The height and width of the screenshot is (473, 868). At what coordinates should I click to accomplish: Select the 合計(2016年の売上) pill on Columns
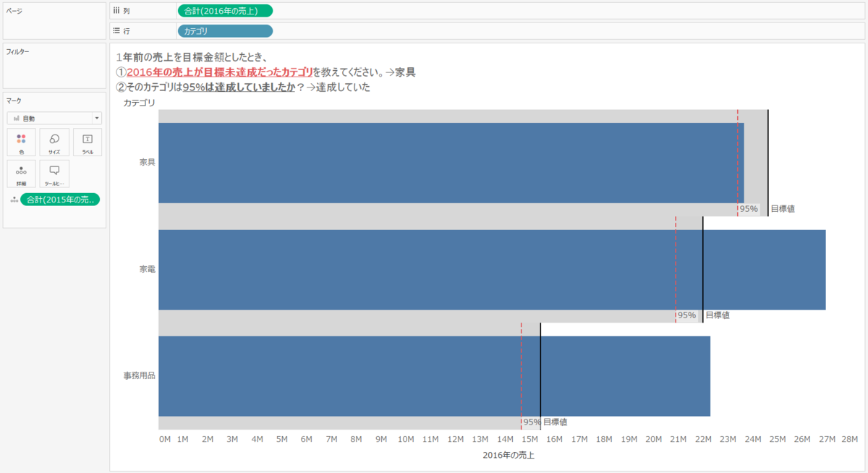tap(225, 11)
